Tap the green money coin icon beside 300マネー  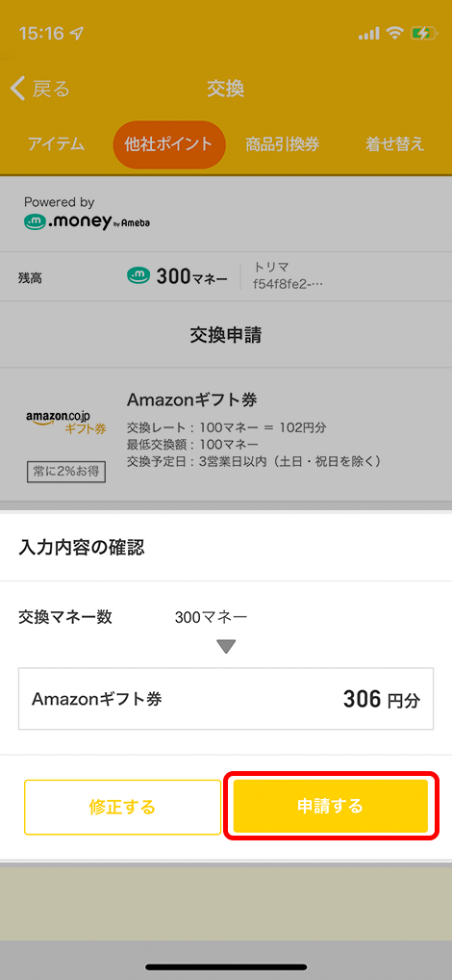click(138, 275)
